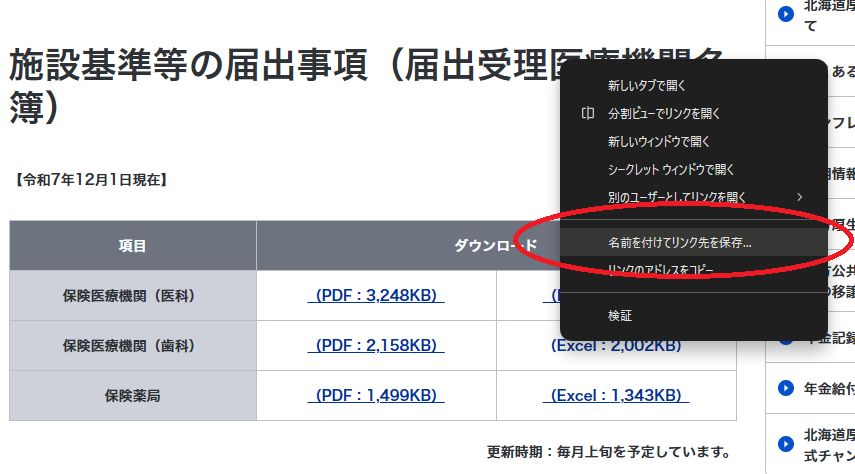Click 名前を付けてリンク先を保存... menu item

coord(679,242)
